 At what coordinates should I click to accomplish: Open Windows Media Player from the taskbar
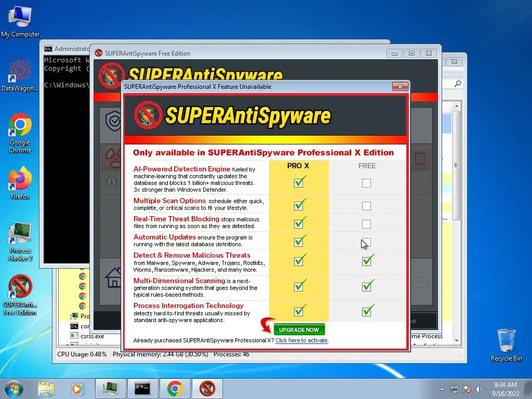pos(77,389)
